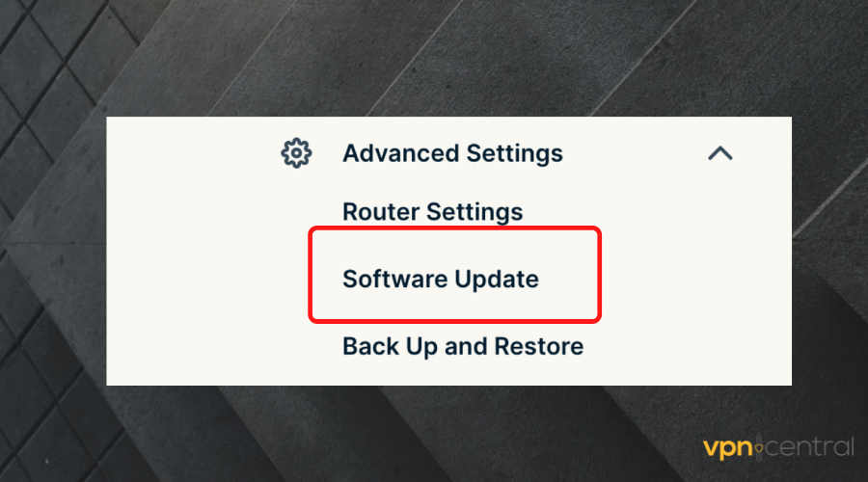This screenshot has width=868, height=482.
Task: Click the Advanced Settings gear icon
Action: coord(296,153)
